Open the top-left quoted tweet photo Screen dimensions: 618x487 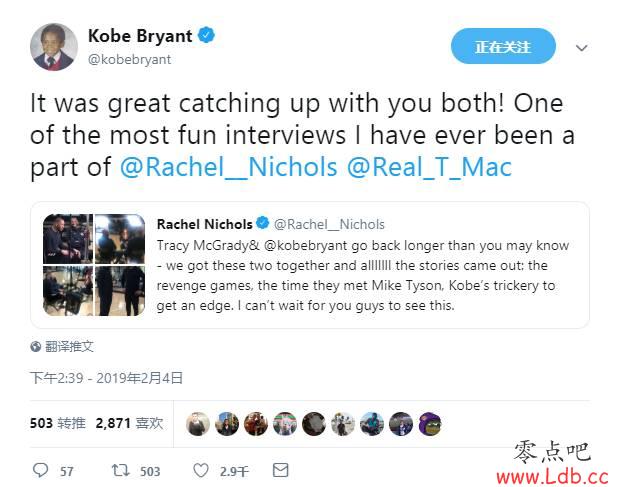(68, 238)
